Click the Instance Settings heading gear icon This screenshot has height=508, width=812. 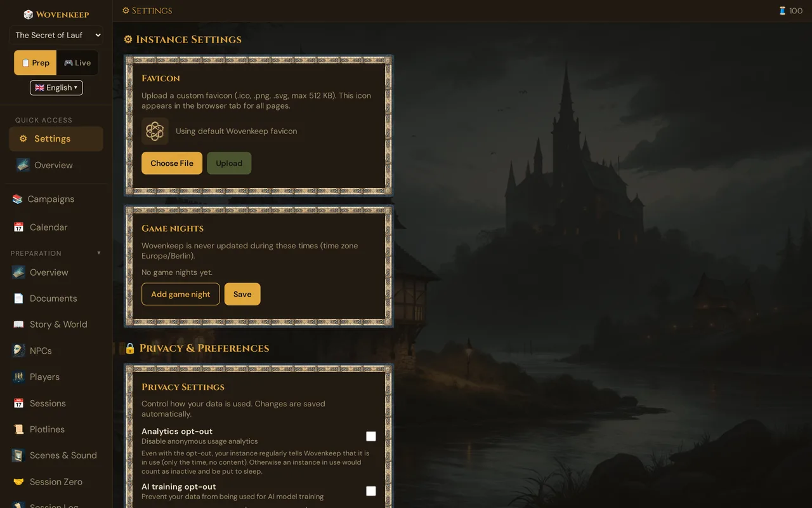tap(128, 39)
